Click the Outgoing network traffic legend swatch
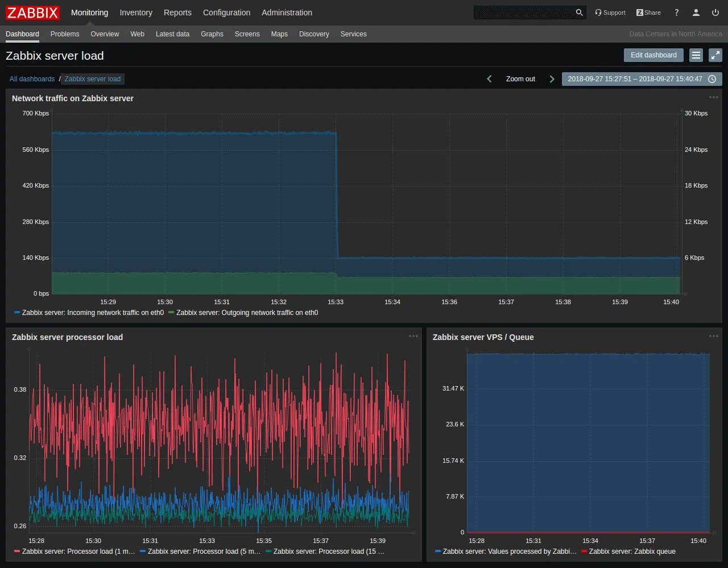The width and height of the screenshot is (728, 568). tap(171, 313)
